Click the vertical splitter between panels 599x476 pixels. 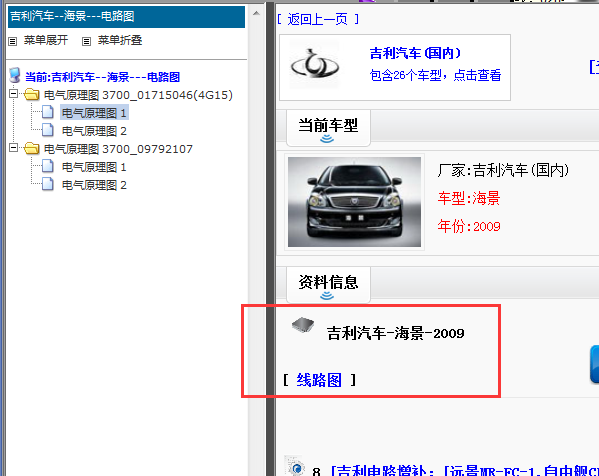pyautogui.click(x=270, y=238)
